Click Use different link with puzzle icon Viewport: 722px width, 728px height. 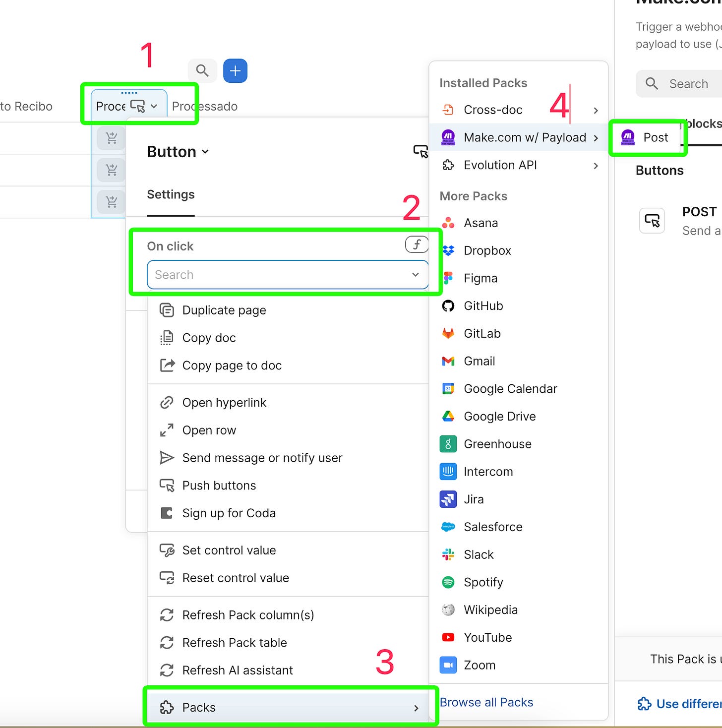pyautogui.click(x=679, y=704)
